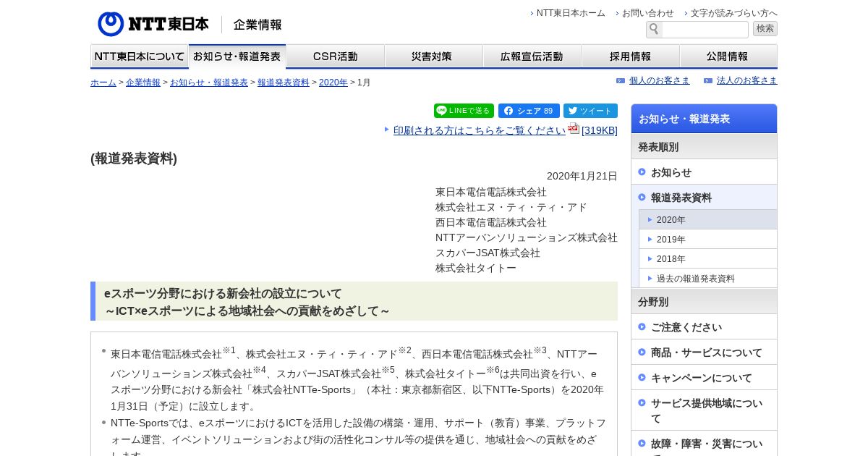
Task: Open 個人のお客さま link
Action: click(x=660, y=80)
